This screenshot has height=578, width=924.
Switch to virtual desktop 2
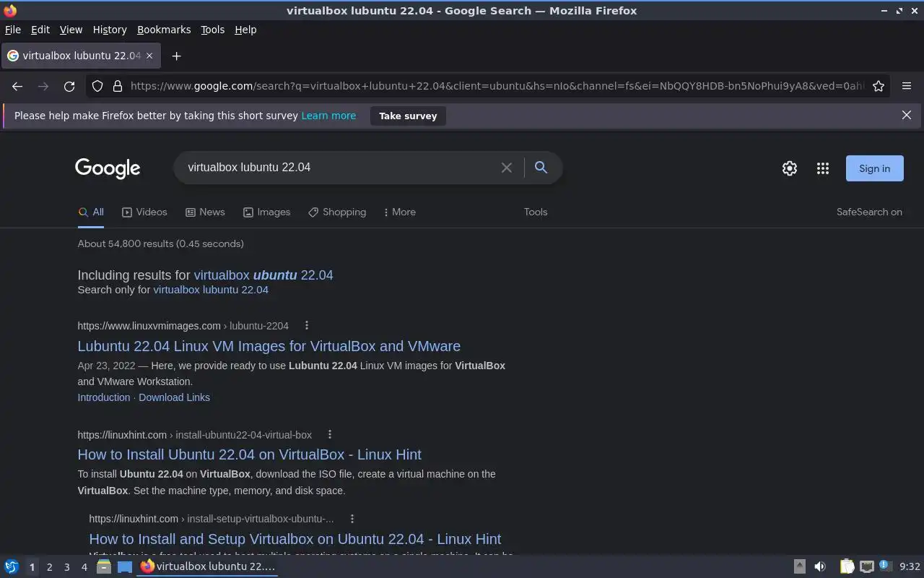49,567
